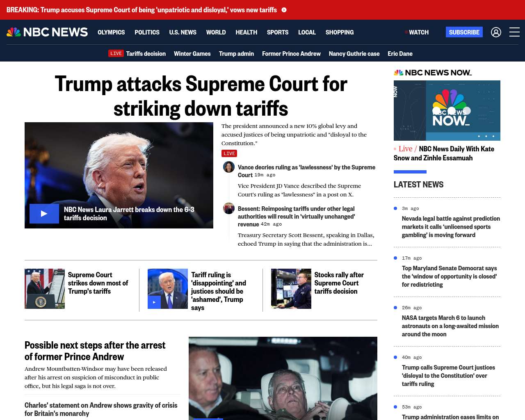This screenshot has height=420, width=525.
Task: Open 'Tariff ruling is disappointing' story
Action: click(219, 291)
